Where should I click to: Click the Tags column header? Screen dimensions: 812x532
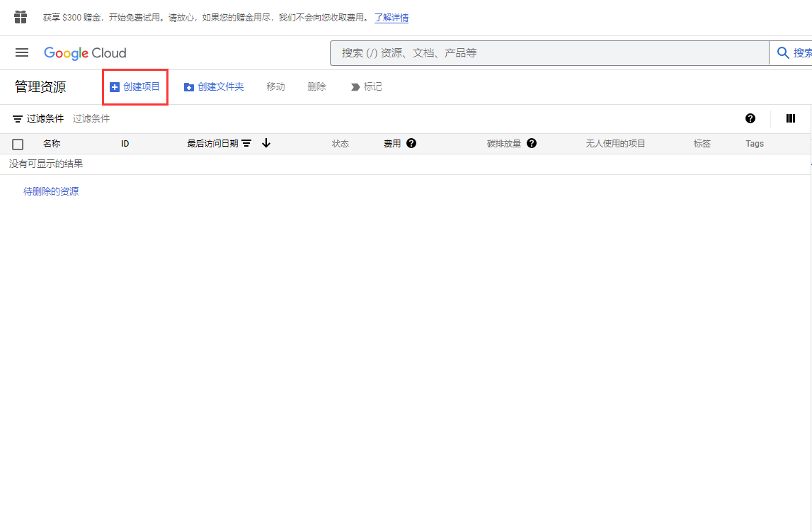pos(755,144)
